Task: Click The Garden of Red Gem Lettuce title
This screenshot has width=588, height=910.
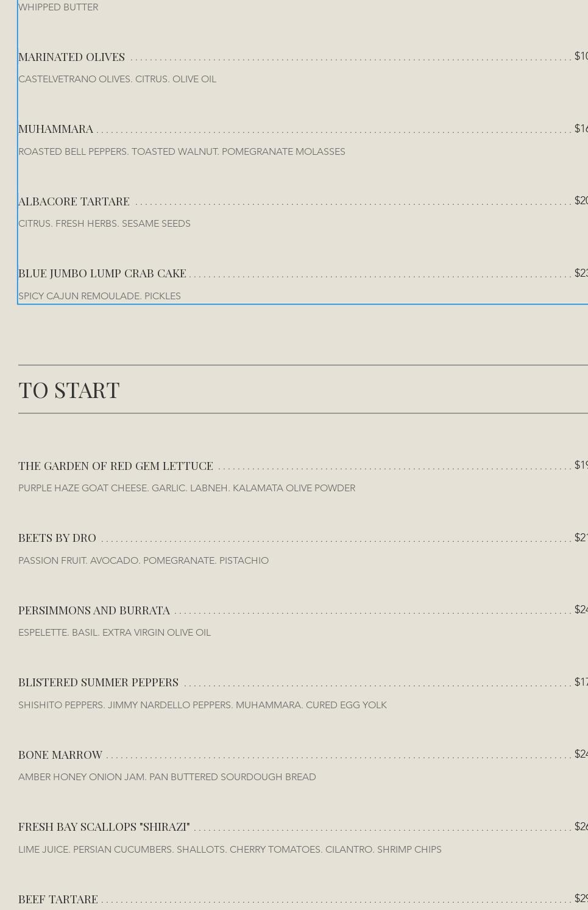Action: click(x=115, y=466)
